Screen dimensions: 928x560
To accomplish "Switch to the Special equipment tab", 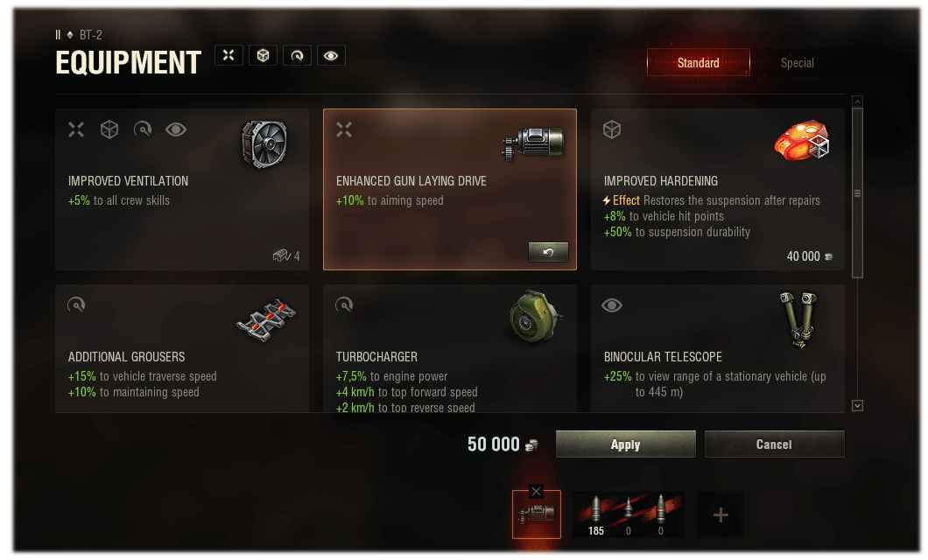I will pyautogui.click(x=797, y=63).
